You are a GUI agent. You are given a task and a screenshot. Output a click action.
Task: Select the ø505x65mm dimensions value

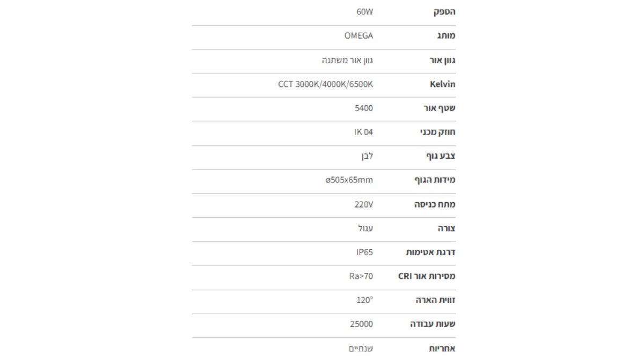coord(349,180)
